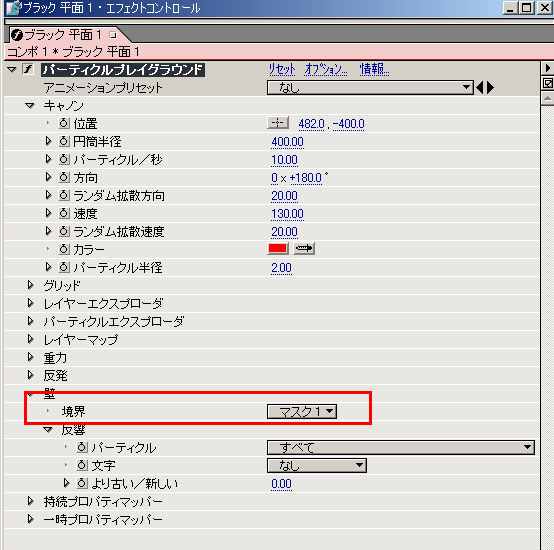Toggle stopwatch for より古い／新しい

pos(82,483)
